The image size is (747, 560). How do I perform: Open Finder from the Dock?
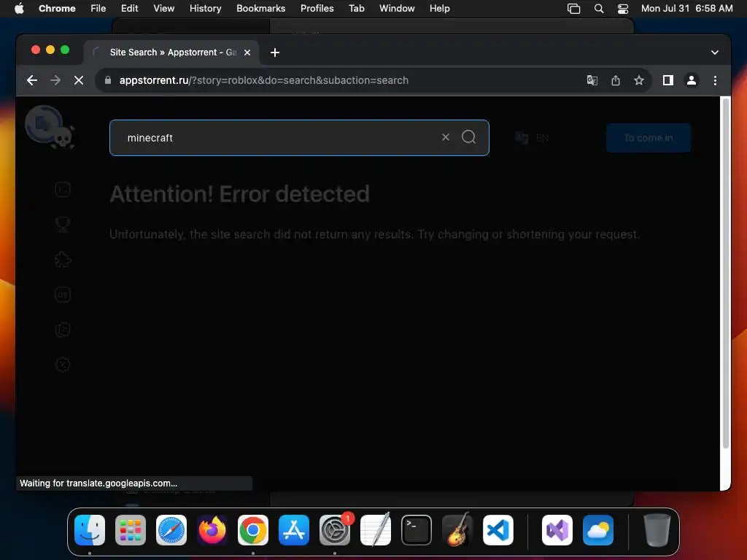click(x=90, y=530)
